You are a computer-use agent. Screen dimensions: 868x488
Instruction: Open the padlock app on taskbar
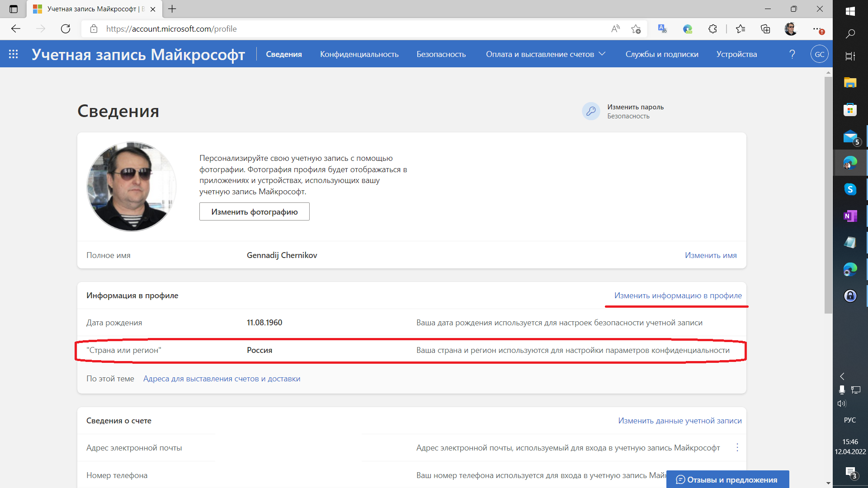point(850,296)
